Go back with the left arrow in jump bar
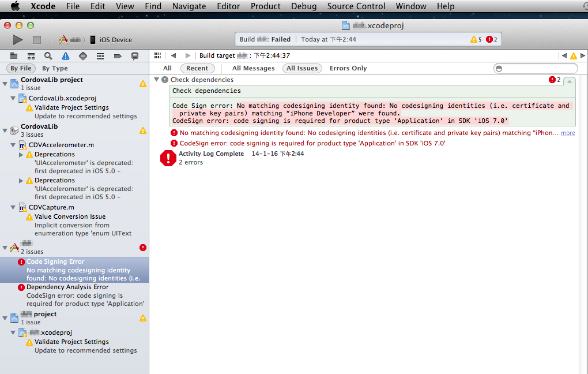This screenshot has width=588, height=374. point(174,55)
